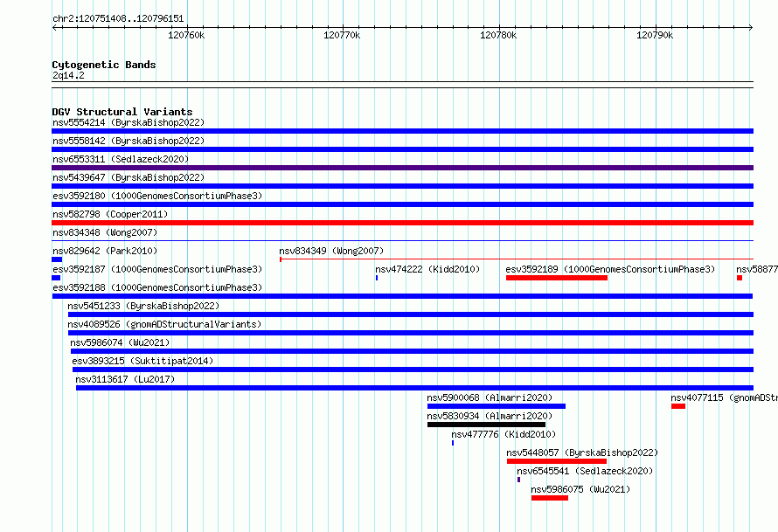Click the 120770k ruler position label
The width and height of the screenshot is (778, 532).
(x=342, y=35)
